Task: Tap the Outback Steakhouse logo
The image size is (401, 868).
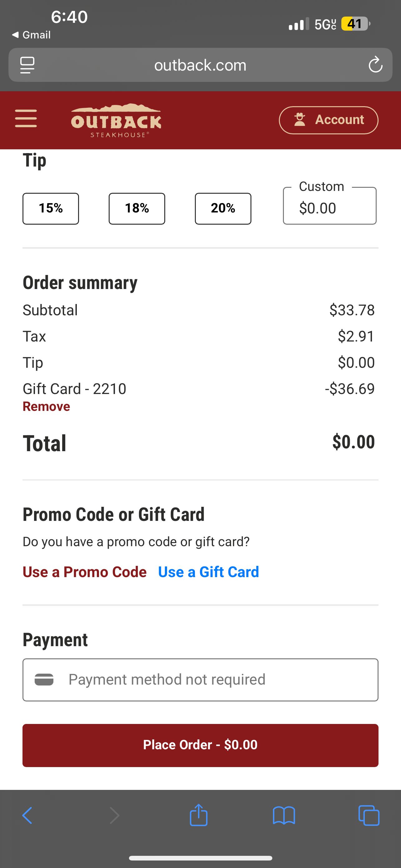Action: tap(116, 120)
